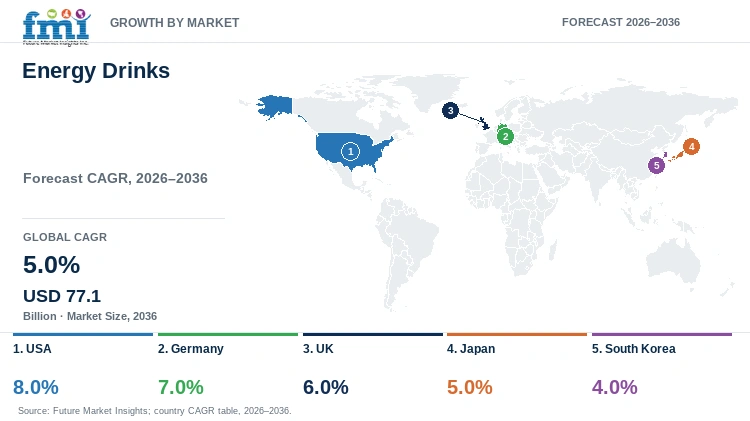Screen dimensions: 750x421
Task: Click the GLOBAL CAGR label
Action: [65, 237]
